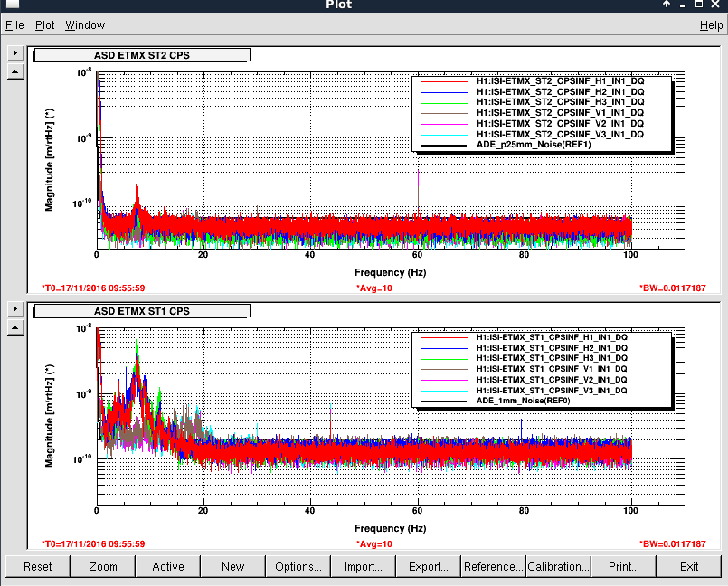Click up-arrow button beside ST2 CPS plot
Screen dimensions: 728x586
[14, 71]
